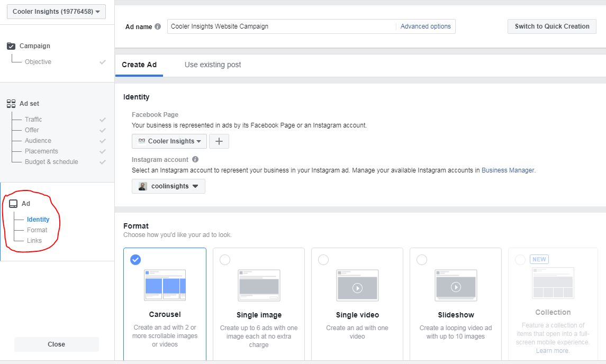606x364 pixels.
Task: Click the checkmark next to Traffic
Action: 103,120
